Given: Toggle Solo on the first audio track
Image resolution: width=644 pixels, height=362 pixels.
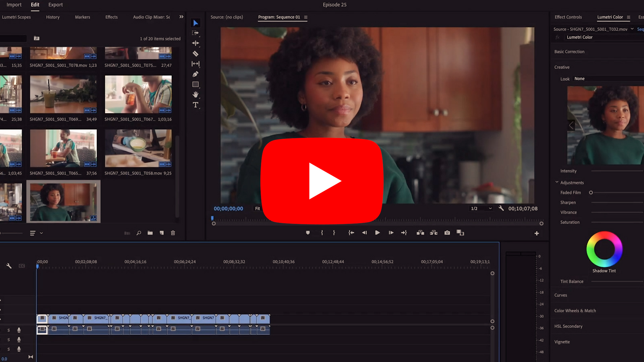Looking at the screenshot, I should pos(9,330).
